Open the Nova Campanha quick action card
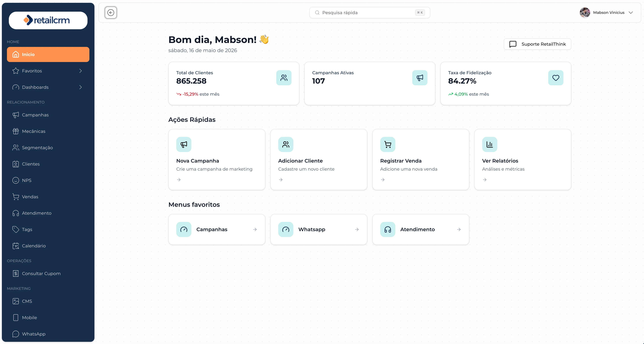 coord(217,160)
